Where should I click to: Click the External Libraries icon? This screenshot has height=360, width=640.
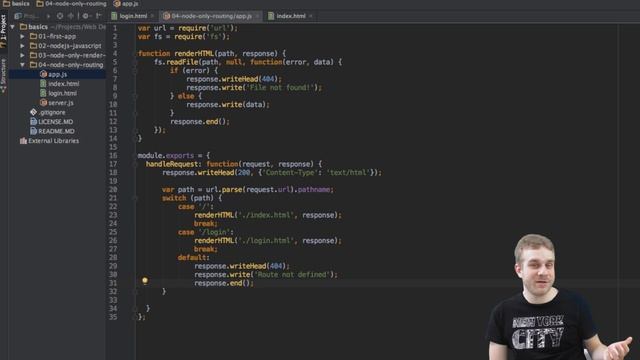tap(23, 141)
